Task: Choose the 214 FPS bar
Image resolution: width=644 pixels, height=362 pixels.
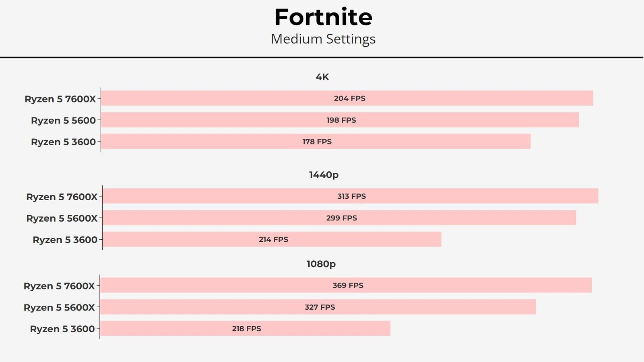Action: pos(272,239)
